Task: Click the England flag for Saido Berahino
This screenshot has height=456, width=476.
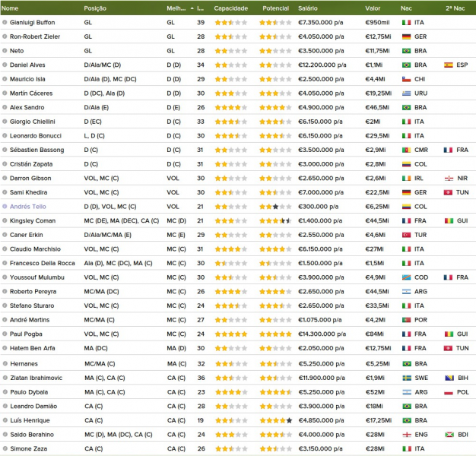Action: point(406,433)
